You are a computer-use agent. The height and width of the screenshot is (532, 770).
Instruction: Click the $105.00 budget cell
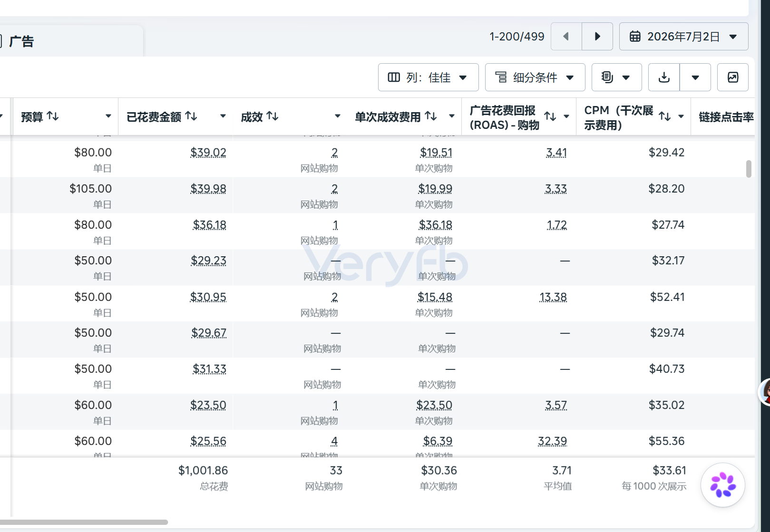click(x=91, y=189)
